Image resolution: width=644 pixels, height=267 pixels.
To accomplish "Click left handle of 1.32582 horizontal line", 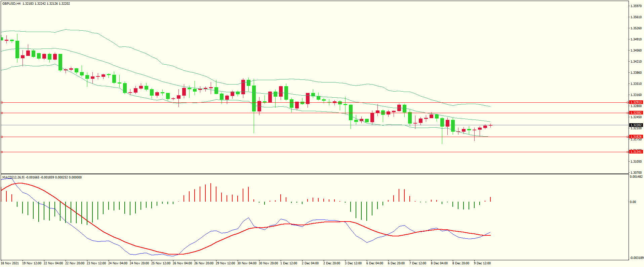I will click(2, 113).
